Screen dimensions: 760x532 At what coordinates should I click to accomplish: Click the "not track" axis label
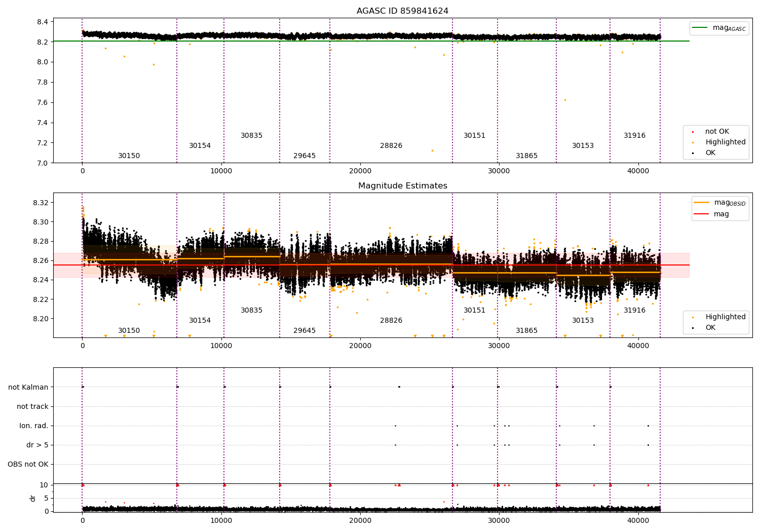click(x=32, y=406)
